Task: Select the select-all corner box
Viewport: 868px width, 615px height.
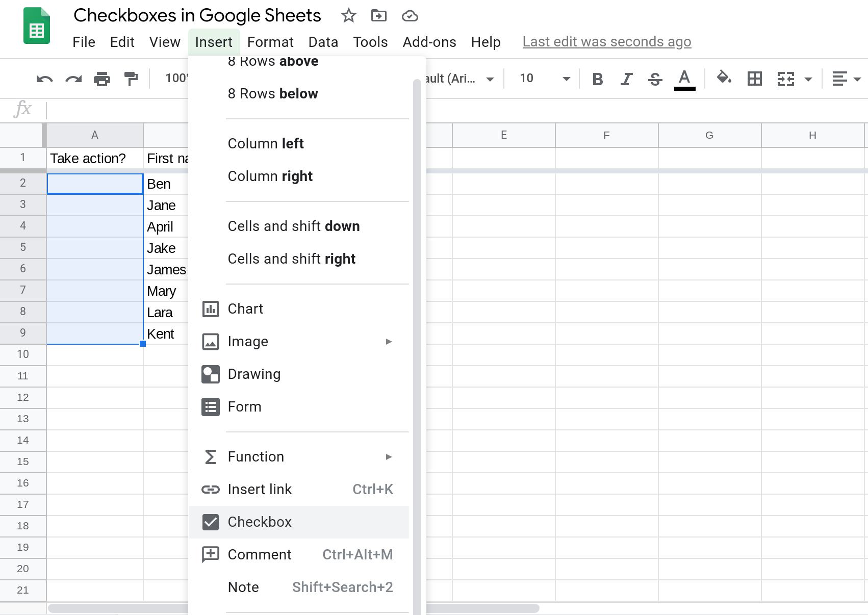Action: point(23,135)
